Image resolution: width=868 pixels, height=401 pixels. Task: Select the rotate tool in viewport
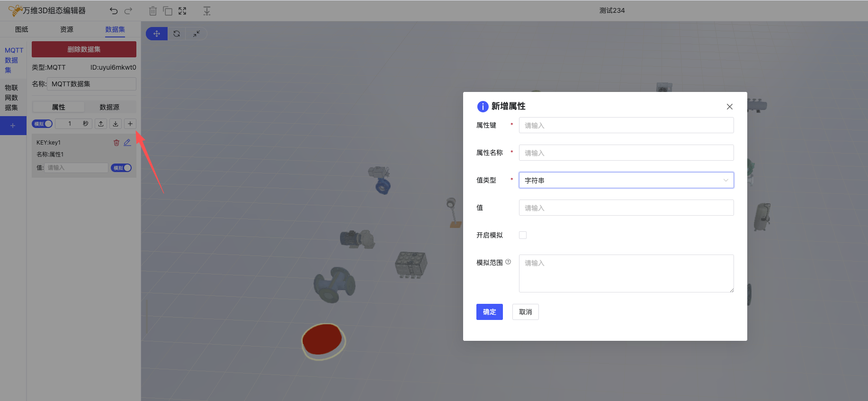click(x=177, y=34)
